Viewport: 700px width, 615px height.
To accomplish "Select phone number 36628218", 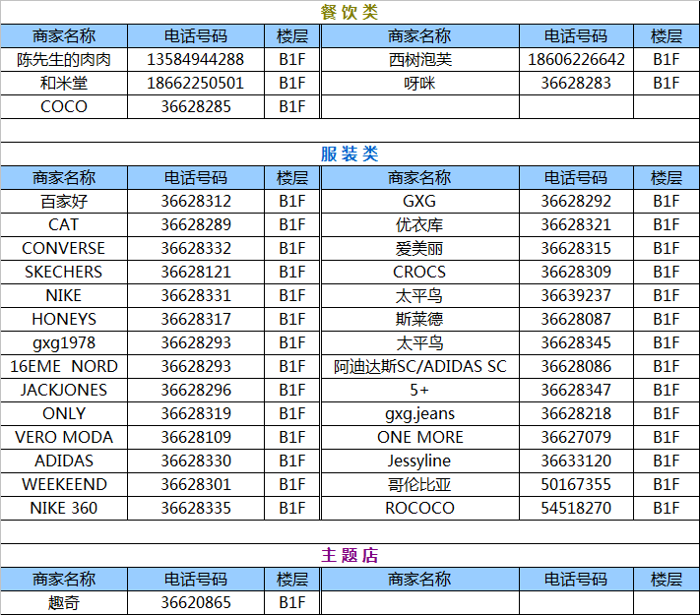I will click(576, 413).
